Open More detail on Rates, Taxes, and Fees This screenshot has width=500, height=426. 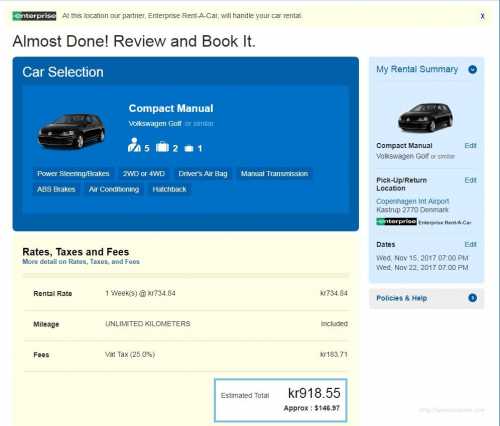click(81, 262)
